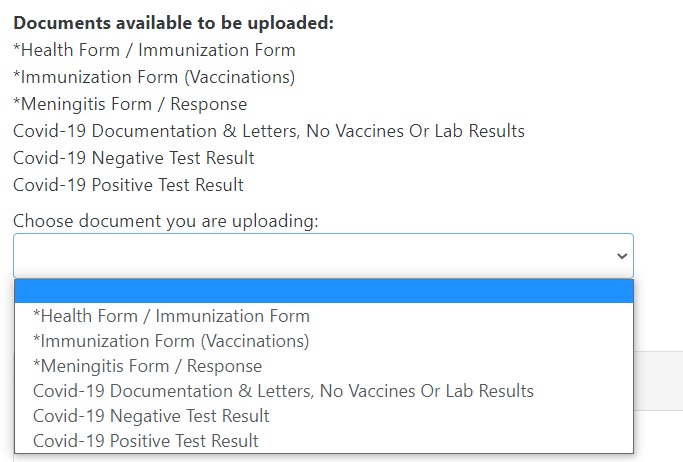The image size is (683, 462).
Task: Click Covid-19 Documentation & Letters line above dropdown
Action: click(x=269, y=131)
